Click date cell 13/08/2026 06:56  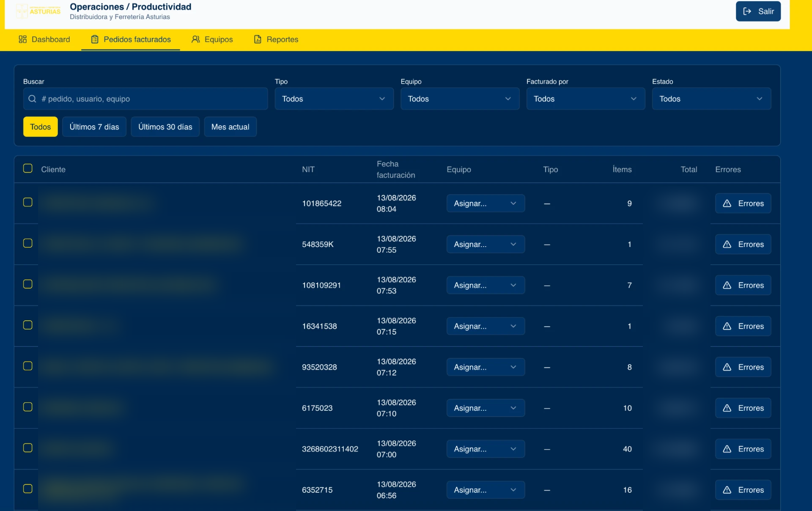pos(396,490)
